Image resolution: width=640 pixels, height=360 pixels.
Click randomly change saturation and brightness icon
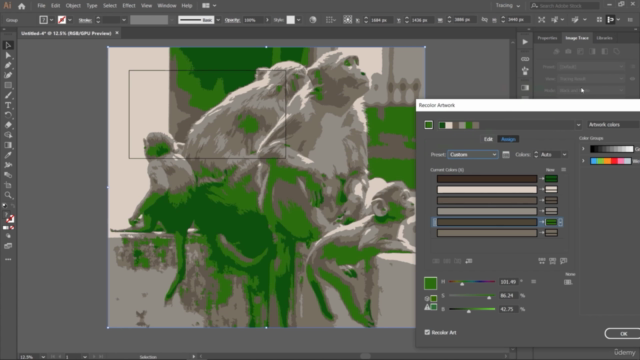click(552, 261)
